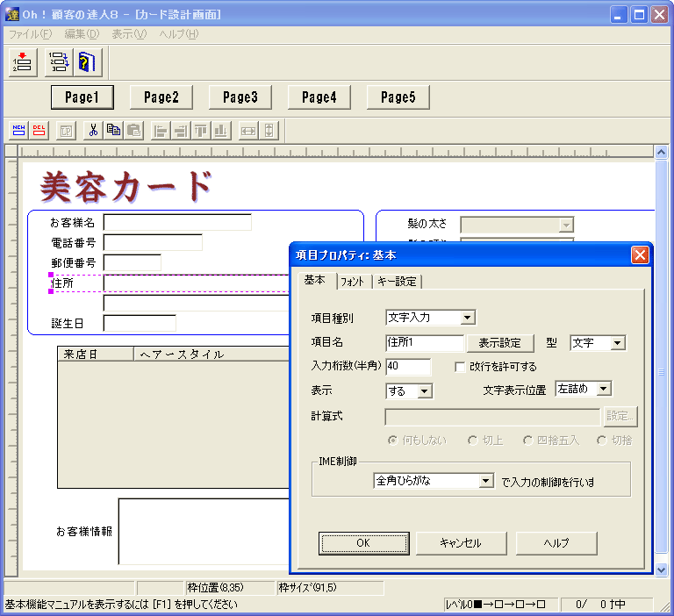Open the 文字表示位置 dropdown showing 左詰め
Screen dimensions: 674x616
pyautogui.click(x=604, y=389)
